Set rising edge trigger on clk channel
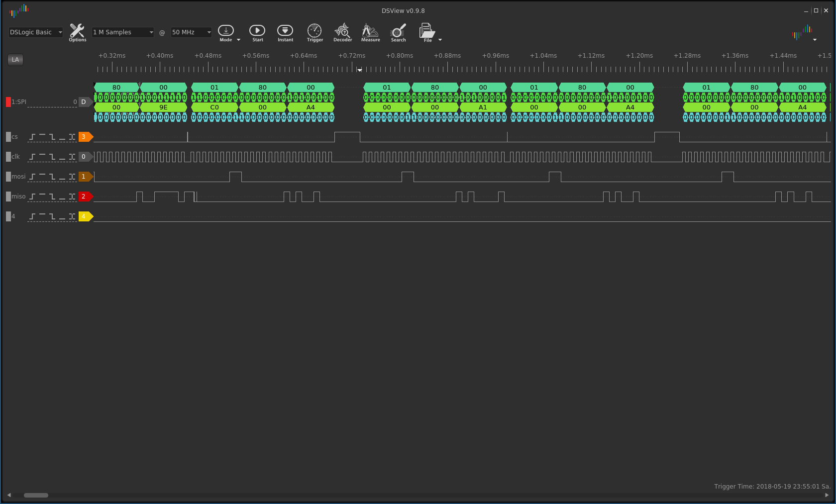The width and height of the screenshot is (836, 504). (x=32, y=157)
